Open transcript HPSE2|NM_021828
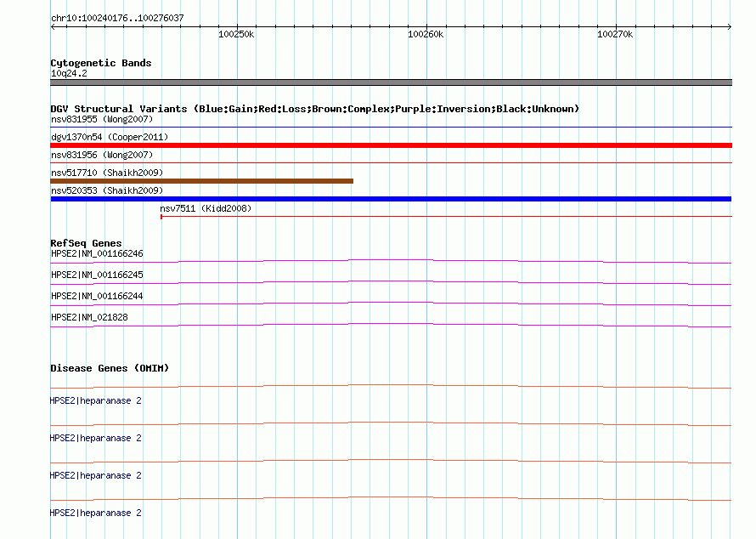The height and width of the screenshot is (539, 756). tap(89, 317)
